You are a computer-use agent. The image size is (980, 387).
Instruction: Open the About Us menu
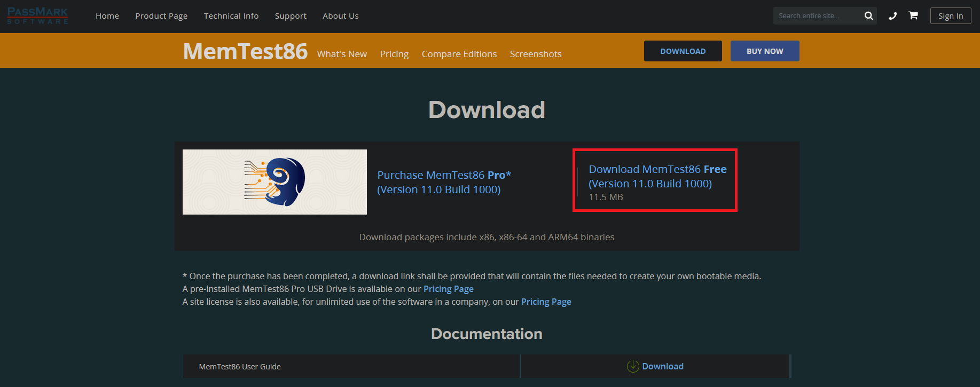coord(341,16)
